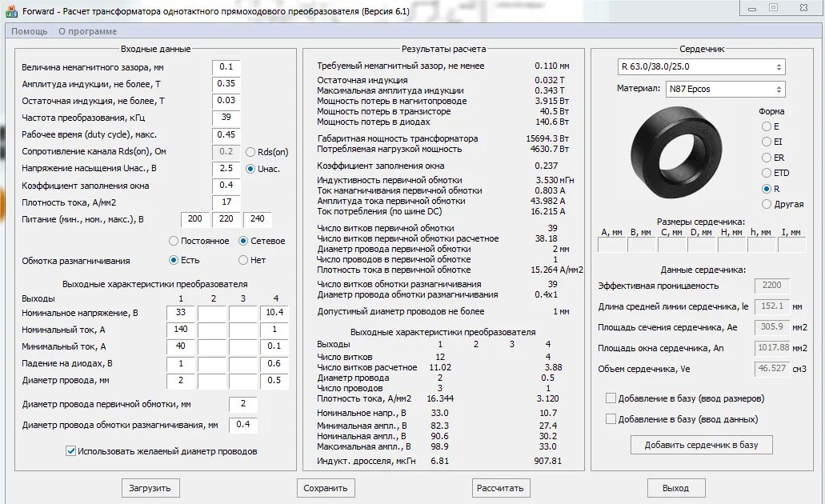
Task: Click the effective permeability field 2200
Action: pos(772,286)
